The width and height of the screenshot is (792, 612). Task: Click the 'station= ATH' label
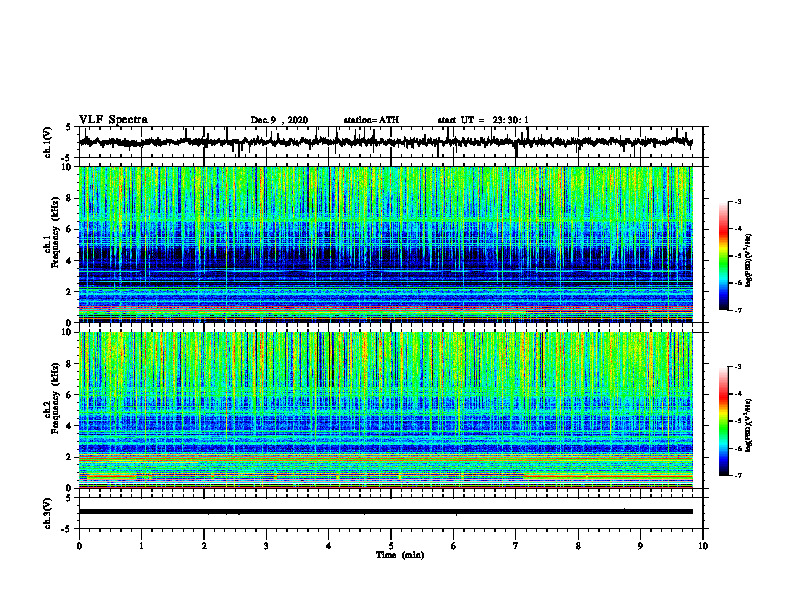tap(371, 120)
